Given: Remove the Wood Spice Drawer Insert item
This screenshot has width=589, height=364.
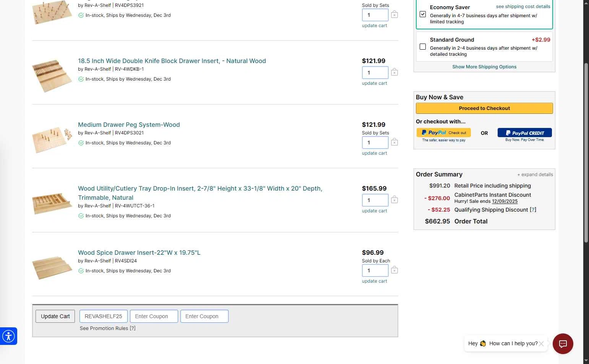Looking at the screenshot, I should (x=394, y=270).
